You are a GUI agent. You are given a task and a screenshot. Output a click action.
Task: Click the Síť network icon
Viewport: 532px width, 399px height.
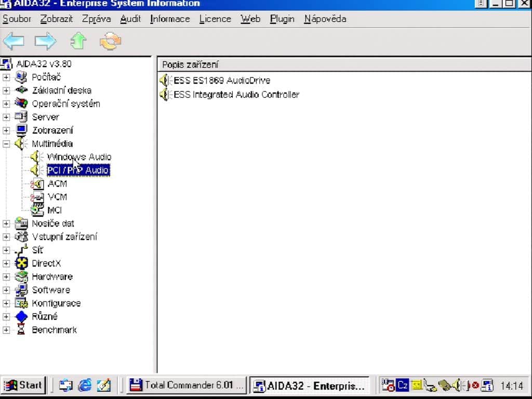(x=21, y=250)
